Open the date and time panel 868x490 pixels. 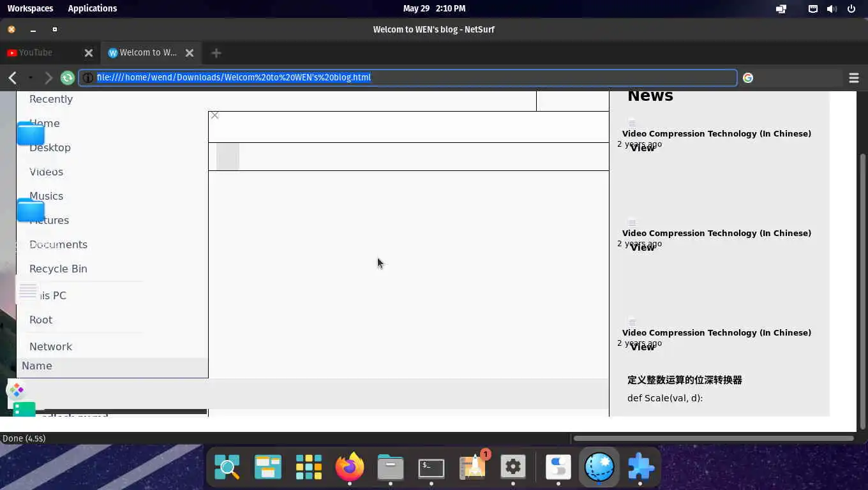(434, 8)
